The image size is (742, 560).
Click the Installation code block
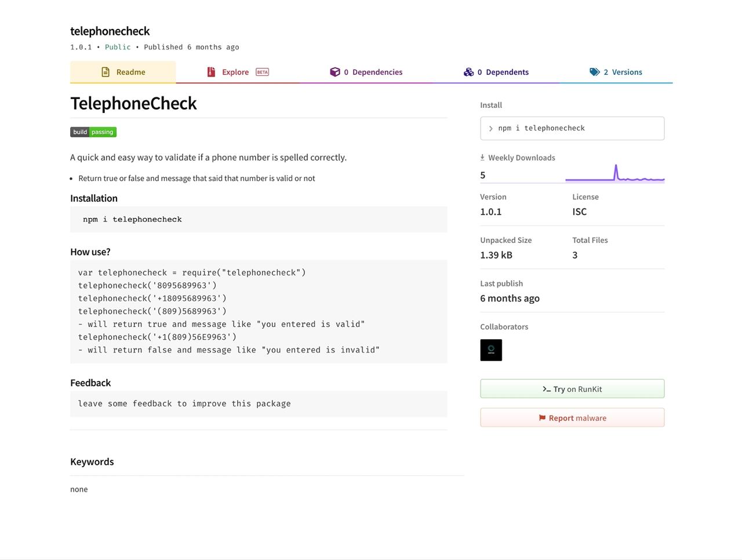click(259, 219)
